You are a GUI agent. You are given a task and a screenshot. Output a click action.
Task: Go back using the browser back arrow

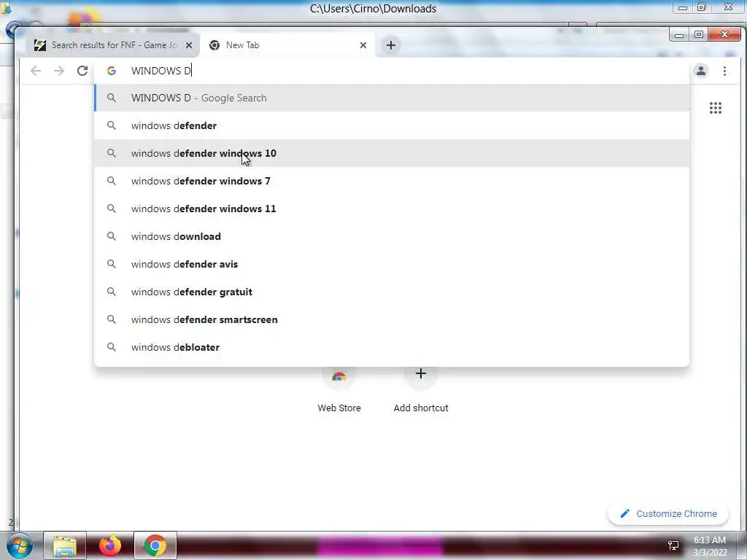[x=36, y=71]
